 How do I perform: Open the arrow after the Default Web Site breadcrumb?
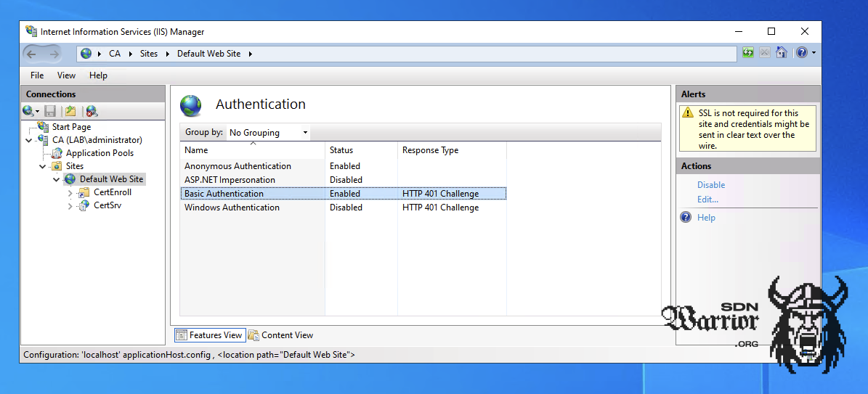pyautogui.click(x=250, y=54)
